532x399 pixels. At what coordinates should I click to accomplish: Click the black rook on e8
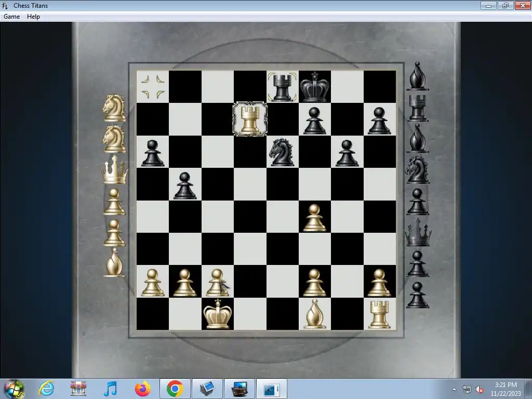click(282, 87)
